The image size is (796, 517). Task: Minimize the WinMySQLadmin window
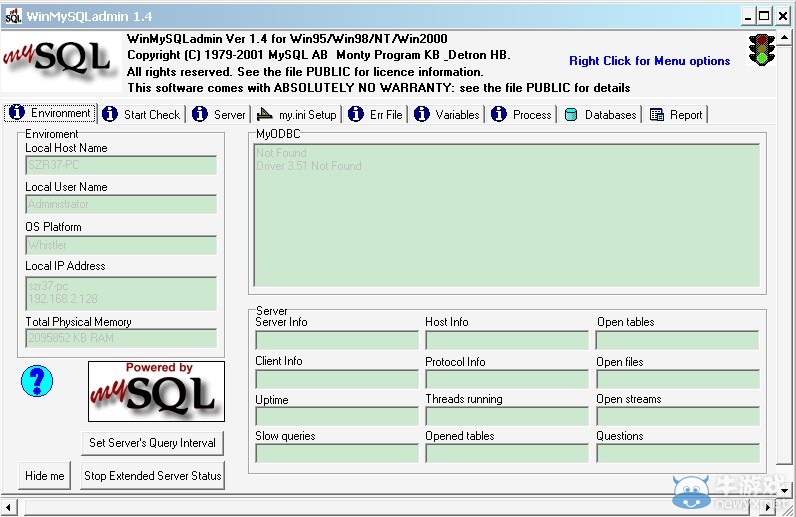coord(748,16)
